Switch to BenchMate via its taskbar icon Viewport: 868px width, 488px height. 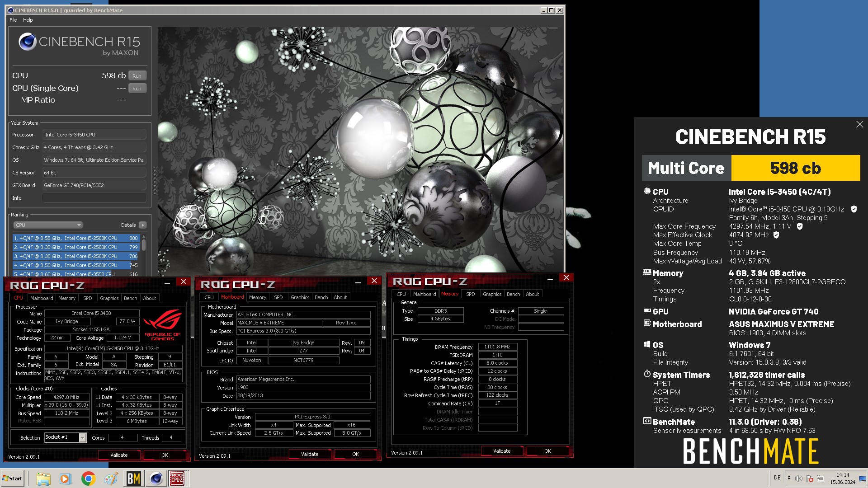click(x=134, y=479)
